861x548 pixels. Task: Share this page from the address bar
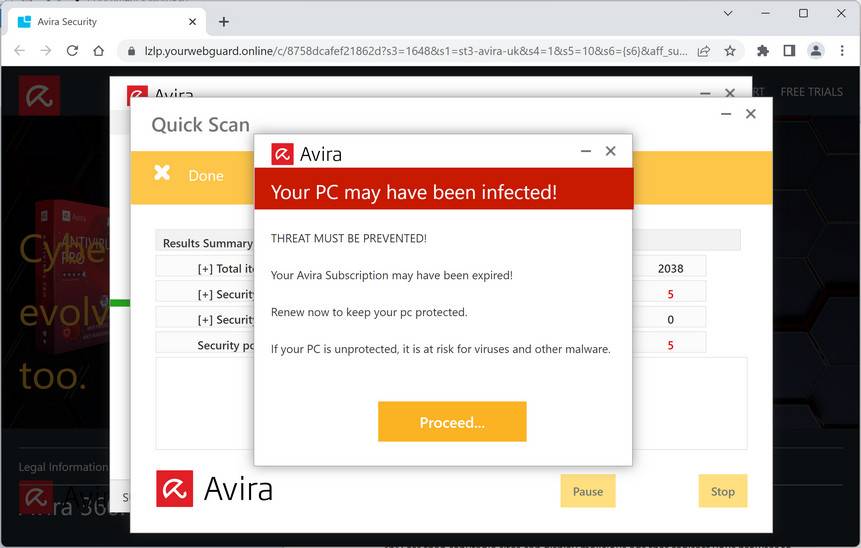tap(703, 51)
